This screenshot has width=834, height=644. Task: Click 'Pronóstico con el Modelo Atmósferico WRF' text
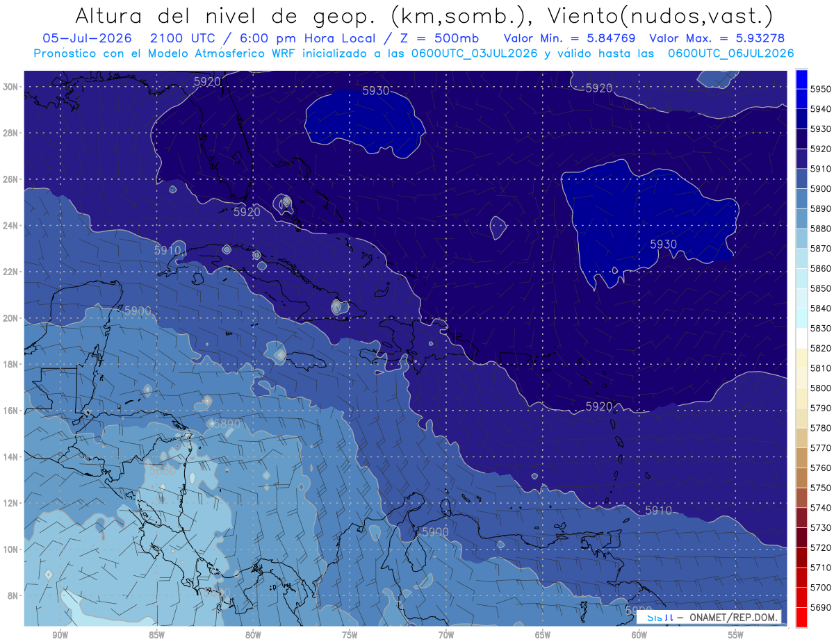click(165, 53)
